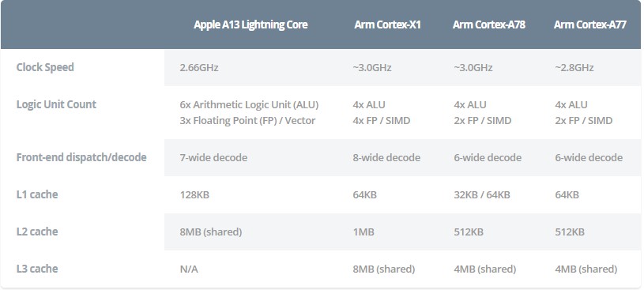This screenshot has height=290, width=644.
Task: Select the 128KB L1 cache cell
Action: click(x=194, y=194)
